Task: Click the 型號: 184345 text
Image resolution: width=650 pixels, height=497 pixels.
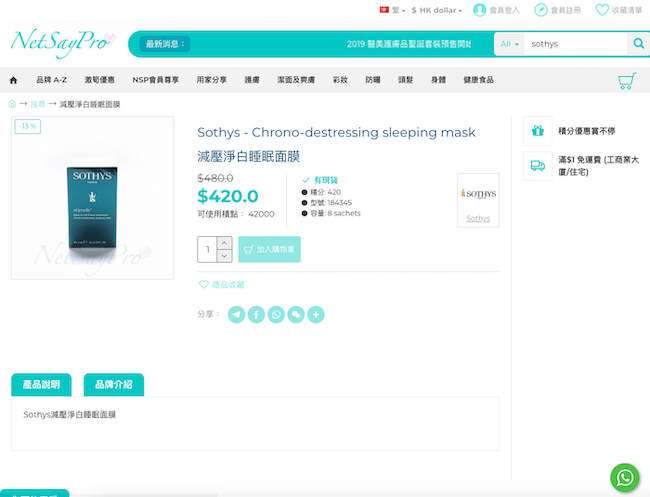Action: pyautogui.click(x=331, y=203)
